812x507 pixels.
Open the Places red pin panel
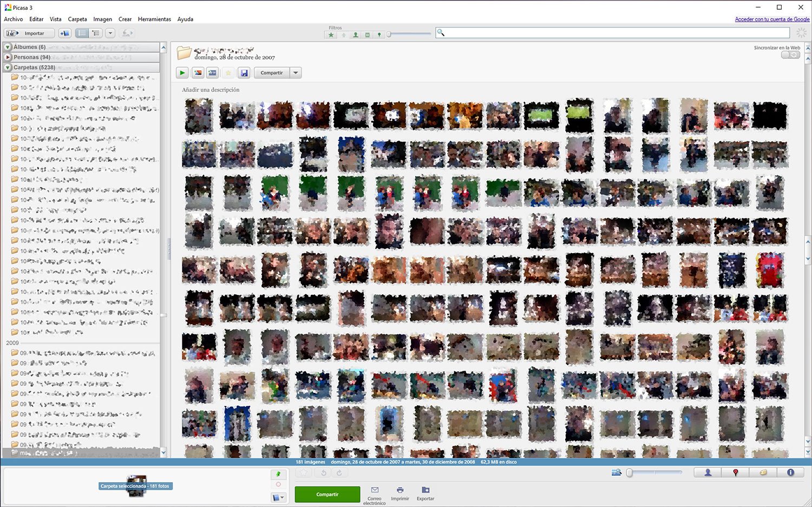tap(735, 472)
